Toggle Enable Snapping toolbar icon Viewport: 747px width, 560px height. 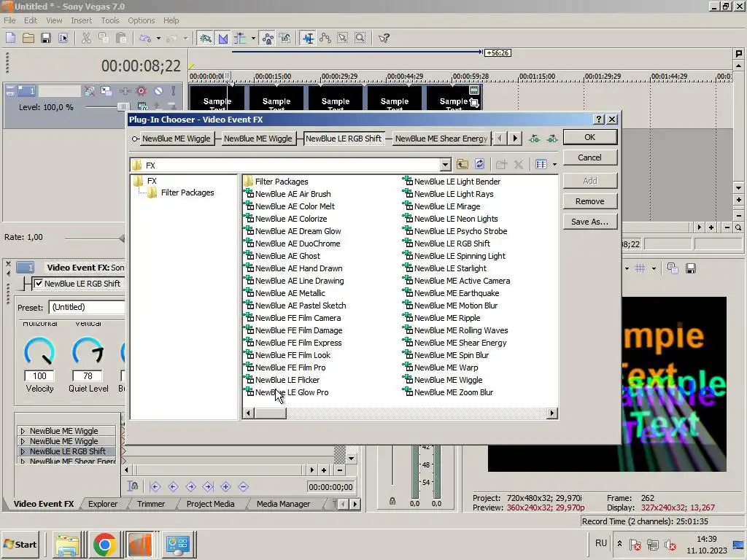coord(205,38)
